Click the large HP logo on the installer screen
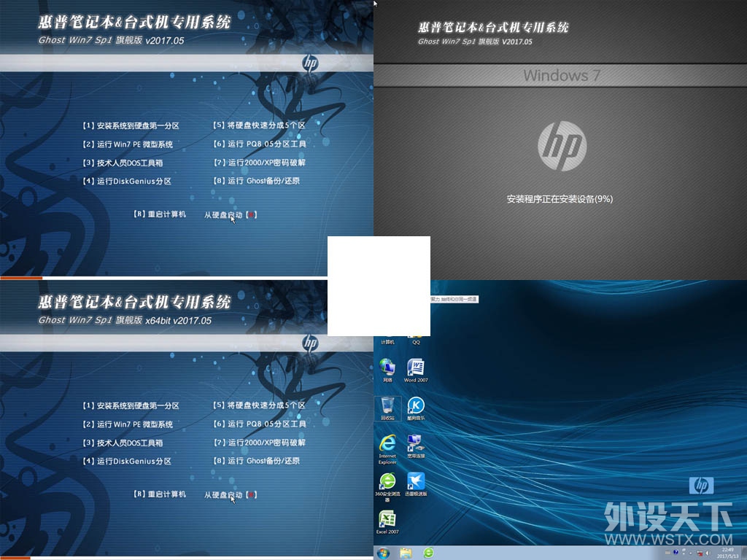747x560 pixels. click(x=562, y=146)
